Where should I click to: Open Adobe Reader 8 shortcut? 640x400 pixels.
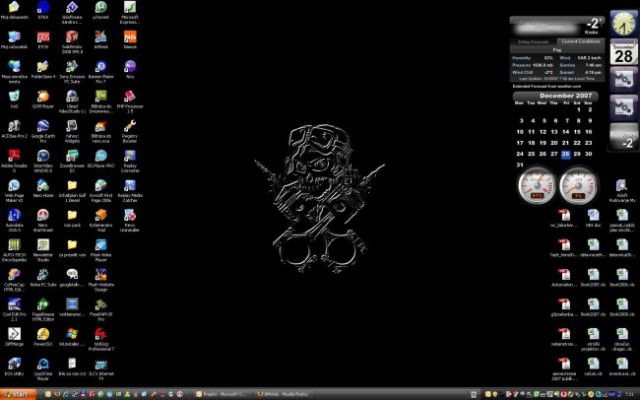(14, 161)
